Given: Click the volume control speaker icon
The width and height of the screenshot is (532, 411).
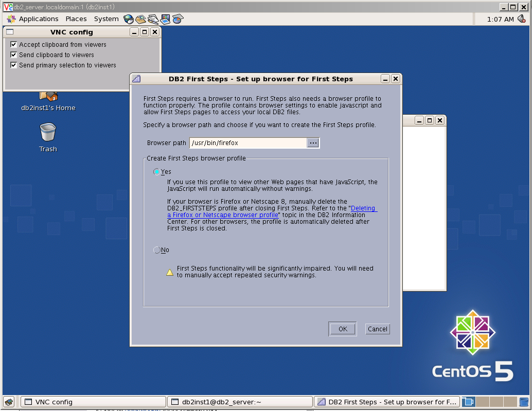Looking at the screenshot, I should coord(522,19).
